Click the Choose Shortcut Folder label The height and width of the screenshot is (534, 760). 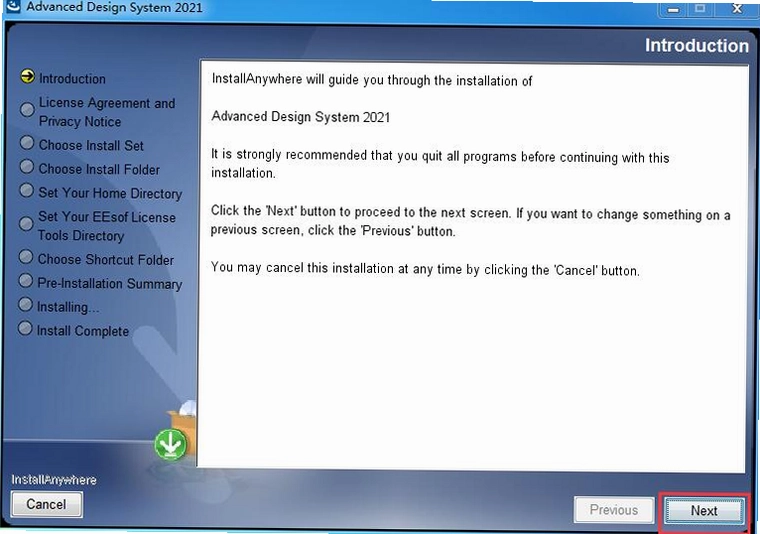(x=106, y=259)
